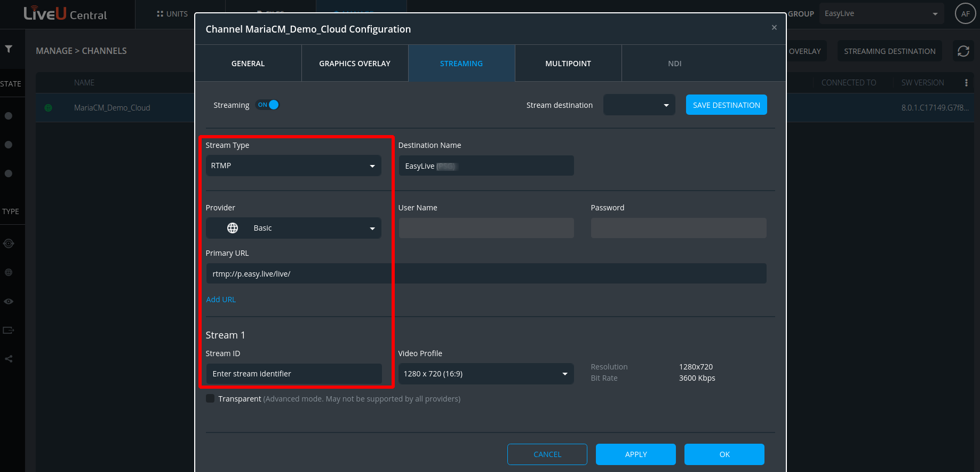The image size is (980, 472).
Task: Select the plain eye type filter icon
Action: coord(9,301)
